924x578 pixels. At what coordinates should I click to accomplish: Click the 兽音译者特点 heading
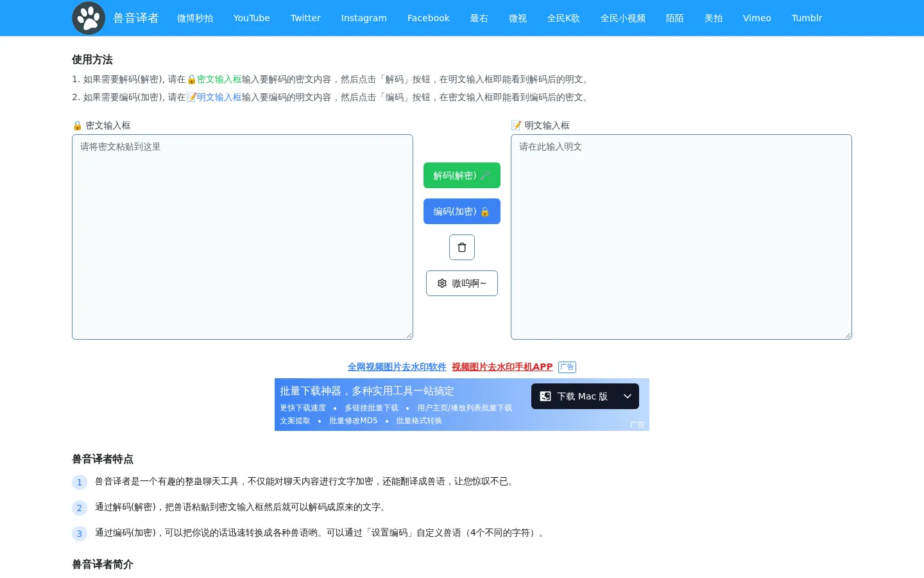(x=103, y=459)
